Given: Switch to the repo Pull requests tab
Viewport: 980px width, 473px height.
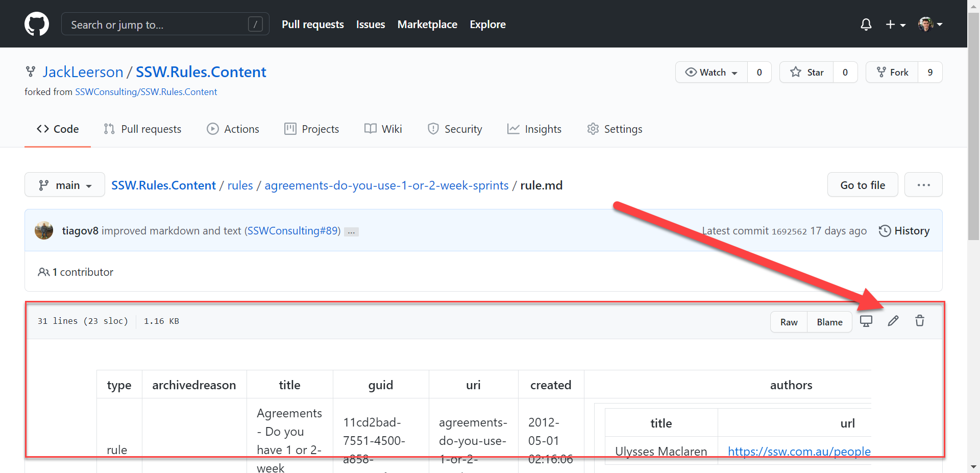Looking at the screenshot, I should (142, 129).
